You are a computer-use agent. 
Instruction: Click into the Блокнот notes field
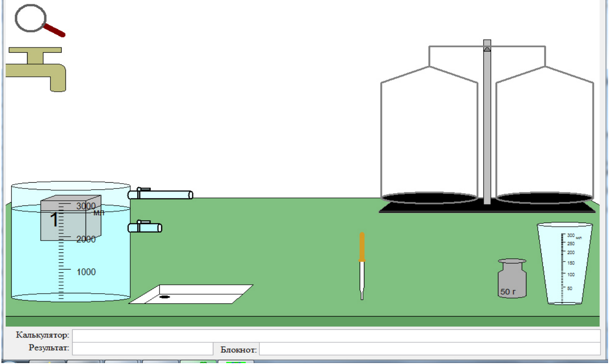tap(430, 348)
